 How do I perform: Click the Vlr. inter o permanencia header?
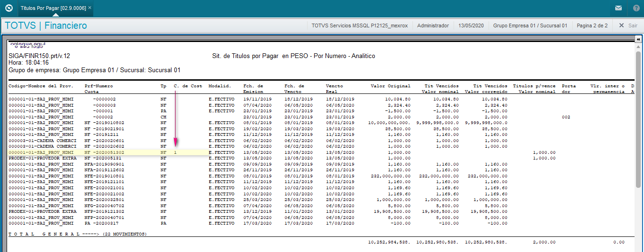click(x=608, y=89)
